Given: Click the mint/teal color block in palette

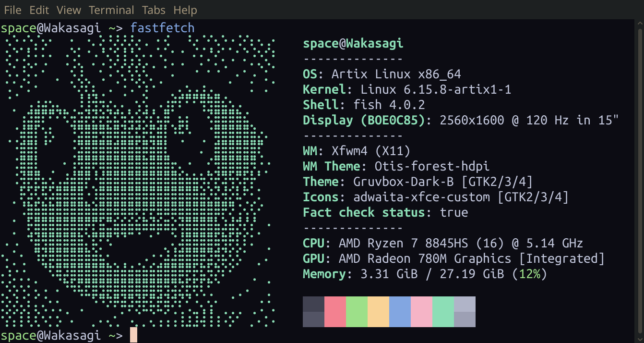Looking at the screenshot, I should tap(443, 312).
